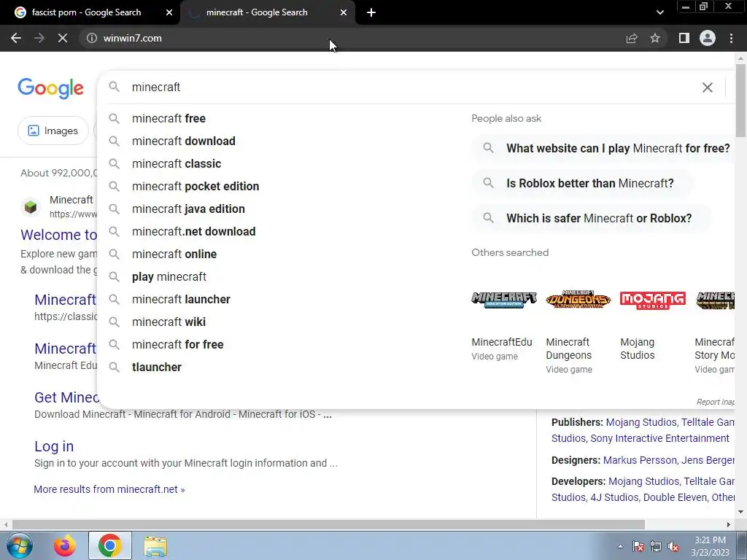The width and height of the screenshot is (747, 560).
Task: Open a new tab with the plus button
Action: pos(371,12)
